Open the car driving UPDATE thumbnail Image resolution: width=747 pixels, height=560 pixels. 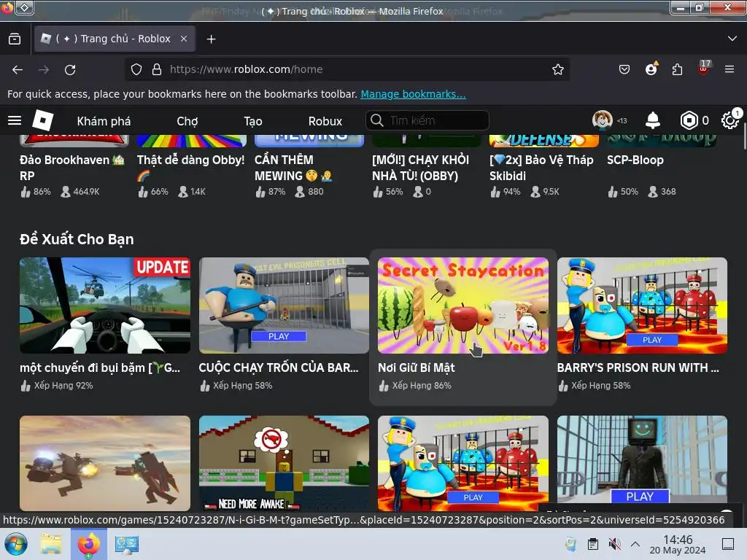[105, 306]
